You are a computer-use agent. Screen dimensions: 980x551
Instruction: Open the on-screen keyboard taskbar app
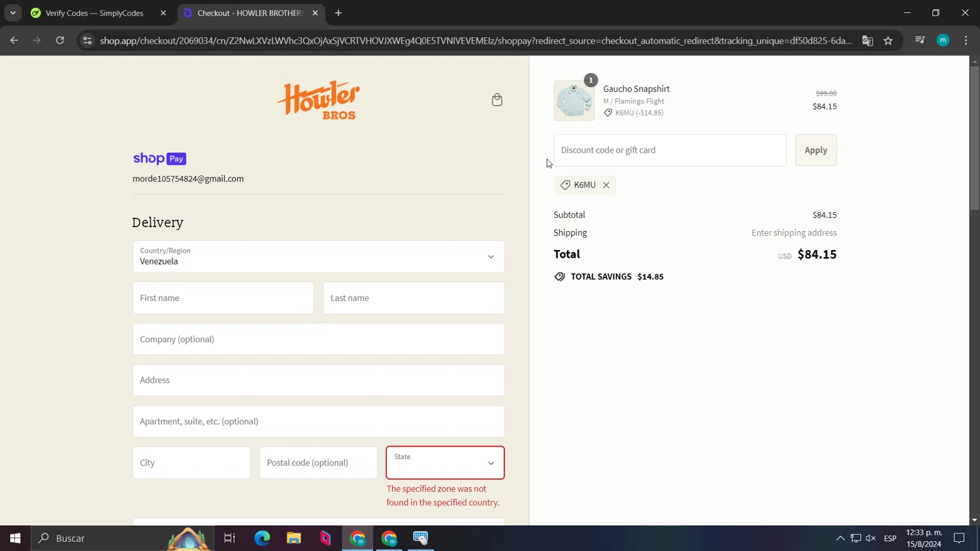[421, 539]
